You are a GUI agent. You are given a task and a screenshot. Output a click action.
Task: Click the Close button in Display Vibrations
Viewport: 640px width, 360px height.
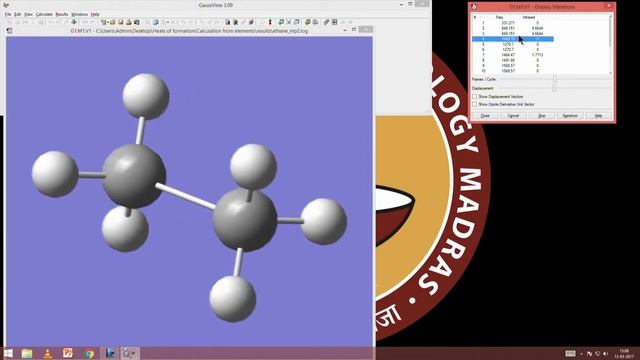(x=485, y=116)
